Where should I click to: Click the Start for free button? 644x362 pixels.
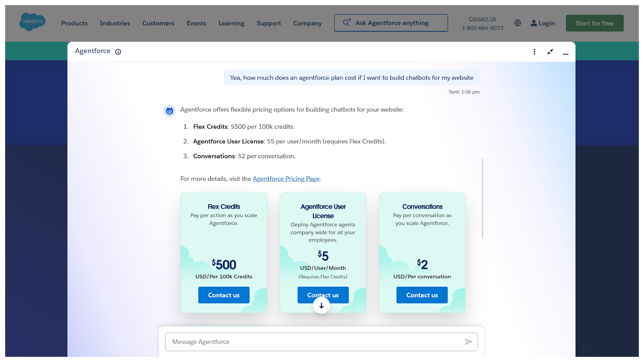click(x=594, y=23)
